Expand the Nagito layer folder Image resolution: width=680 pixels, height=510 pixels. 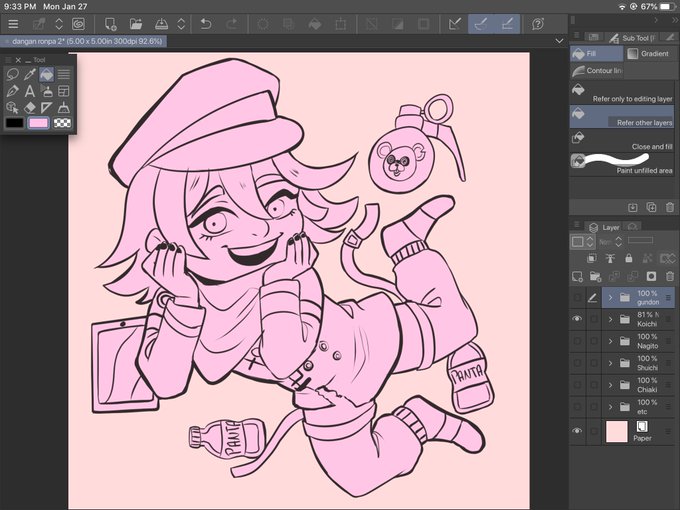[610, 341]
